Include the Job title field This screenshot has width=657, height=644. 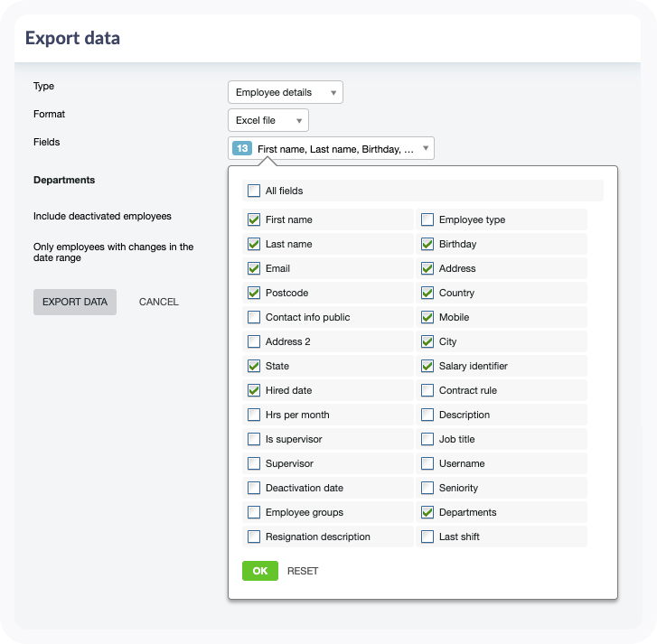click(x=427, y=439)
